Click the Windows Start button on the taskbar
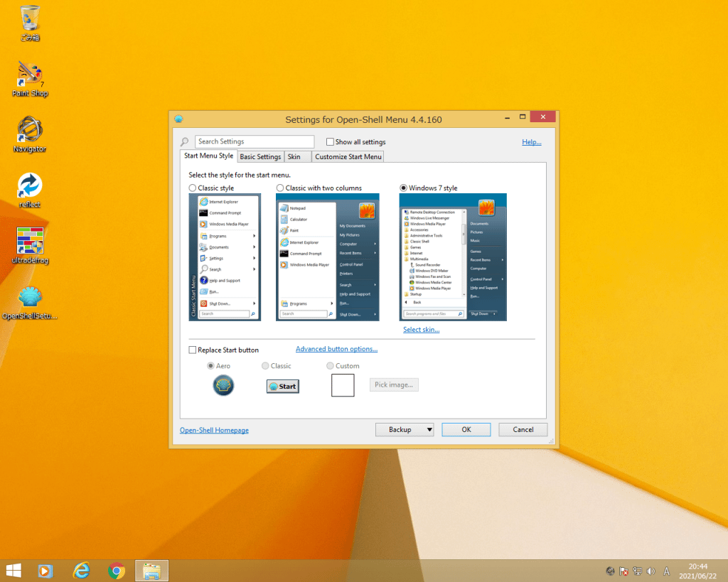 click(x=14, y=571)
